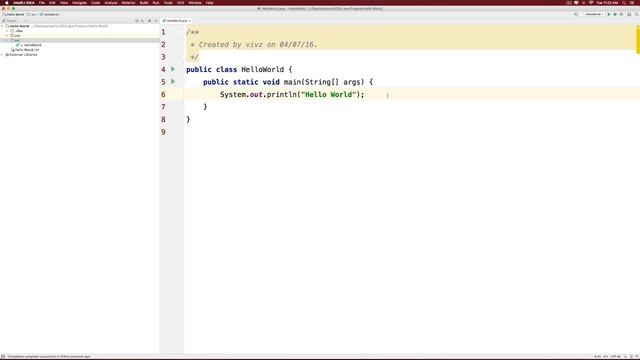Viewport: 640px width, 360px height.
Task: Select the .idea folder row
Action: point(80,31)
